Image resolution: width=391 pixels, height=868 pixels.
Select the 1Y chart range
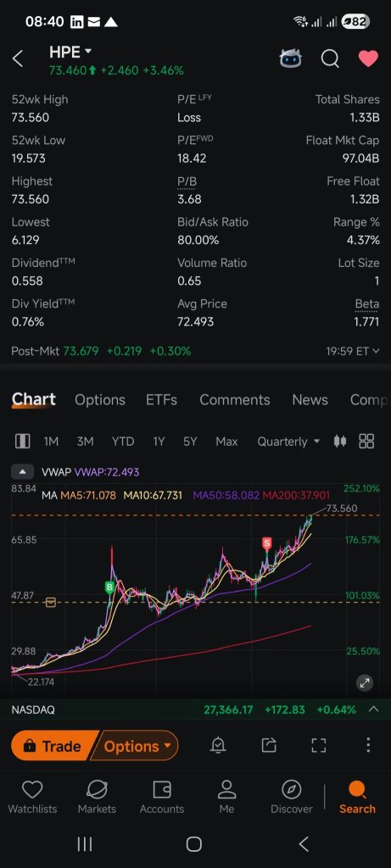coord(159,441)
